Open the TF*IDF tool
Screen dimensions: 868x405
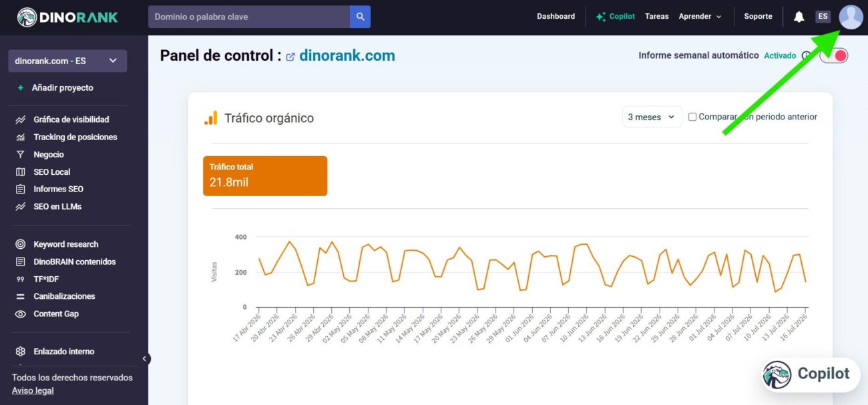(x=46, y=279)
